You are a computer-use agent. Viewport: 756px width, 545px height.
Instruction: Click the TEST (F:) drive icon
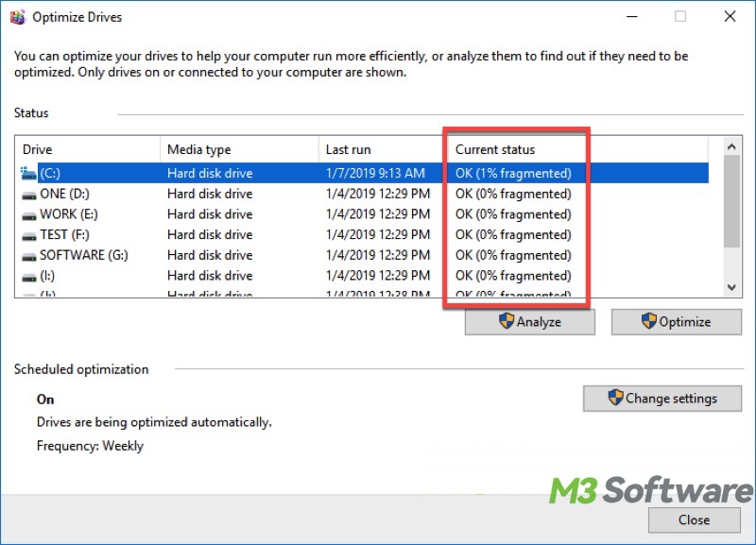(x=28, y=235)
